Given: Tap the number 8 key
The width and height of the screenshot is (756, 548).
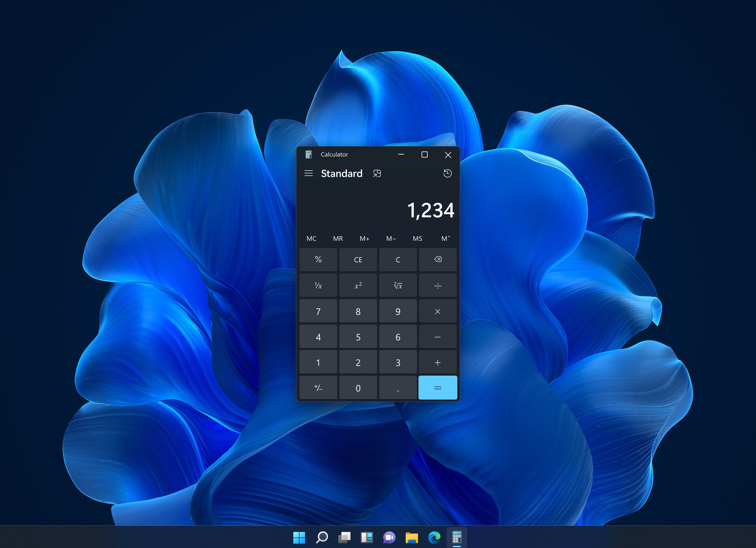Looking at the screenshot, I should 358,311.
